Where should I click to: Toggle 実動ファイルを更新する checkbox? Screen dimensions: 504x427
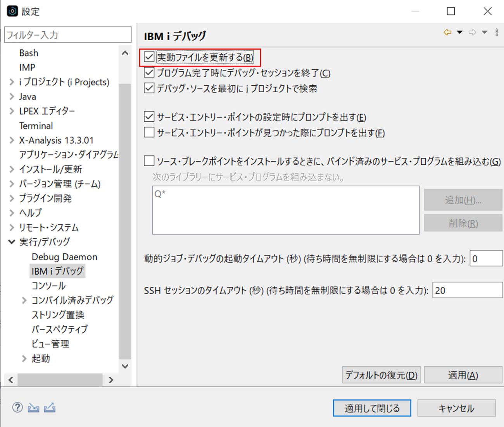(x=149, y=57)
